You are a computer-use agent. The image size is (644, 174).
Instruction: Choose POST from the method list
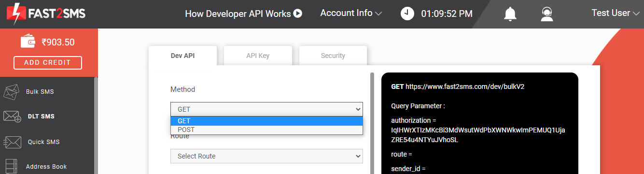pyautogui.click(x=266, y=130)
